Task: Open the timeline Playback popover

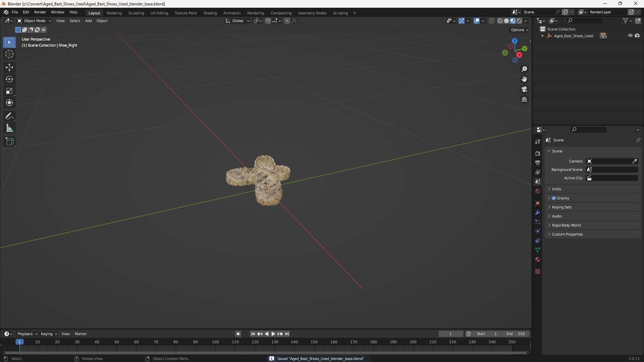Action: coord(27,334)
